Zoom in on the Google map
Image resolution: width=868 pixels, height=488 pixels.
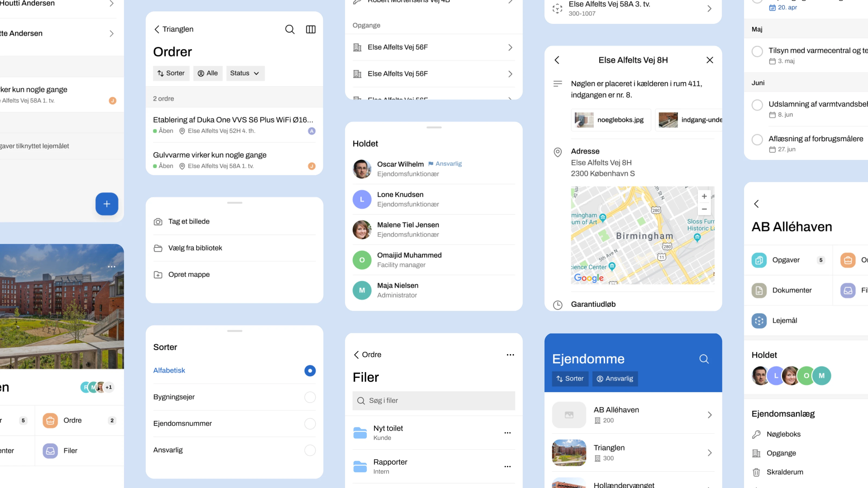click(704, 196)
